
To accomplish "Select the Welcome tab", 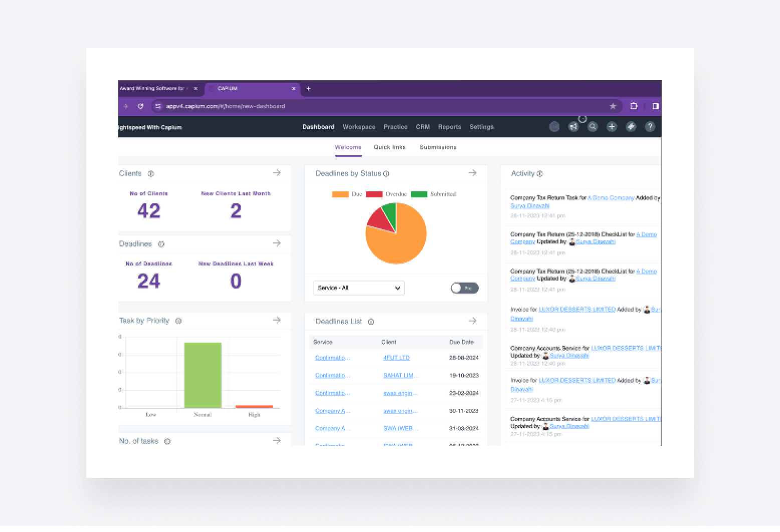I will point(348,147).
